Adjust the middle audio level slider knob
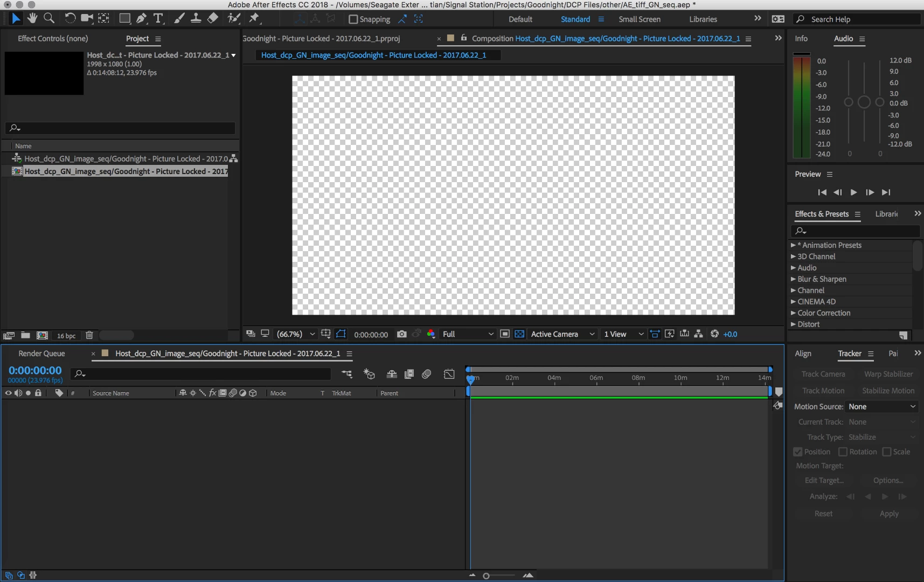 click(864, 102)
